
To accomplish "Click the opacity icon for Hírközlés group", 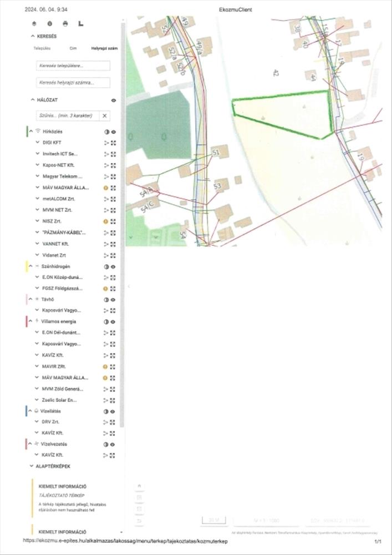I will 106,132.
